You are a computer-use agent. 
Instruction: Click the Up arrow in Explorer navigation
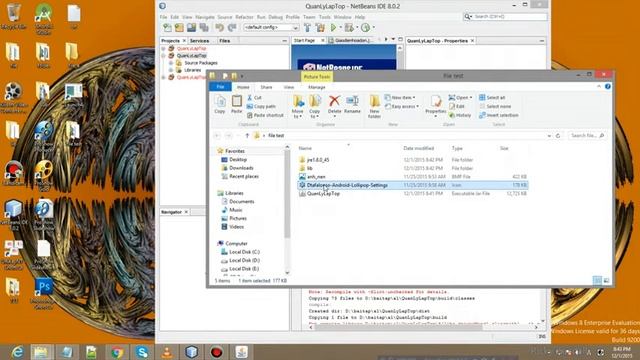tap(247, 136)
